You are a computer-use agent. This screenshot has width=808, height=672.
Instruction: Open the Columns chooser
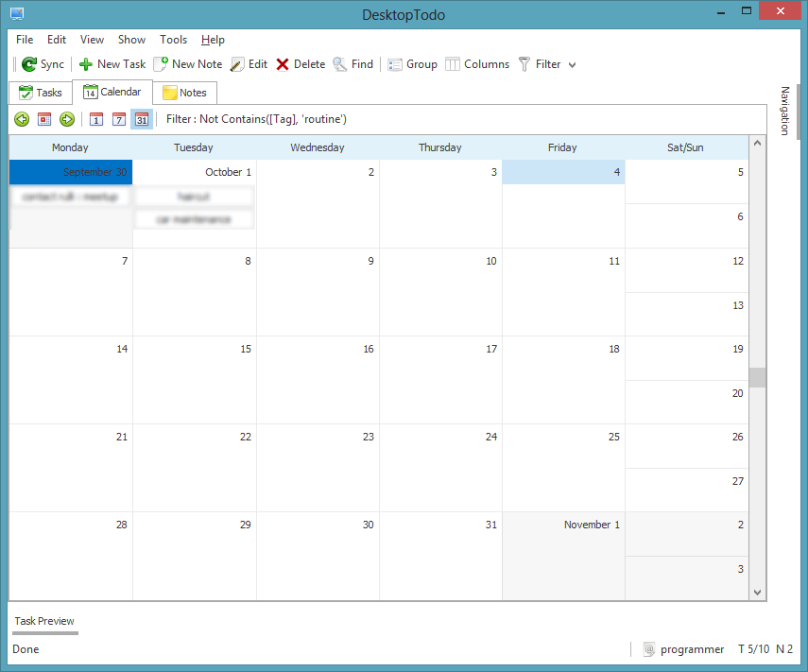(x=477, y=64)
